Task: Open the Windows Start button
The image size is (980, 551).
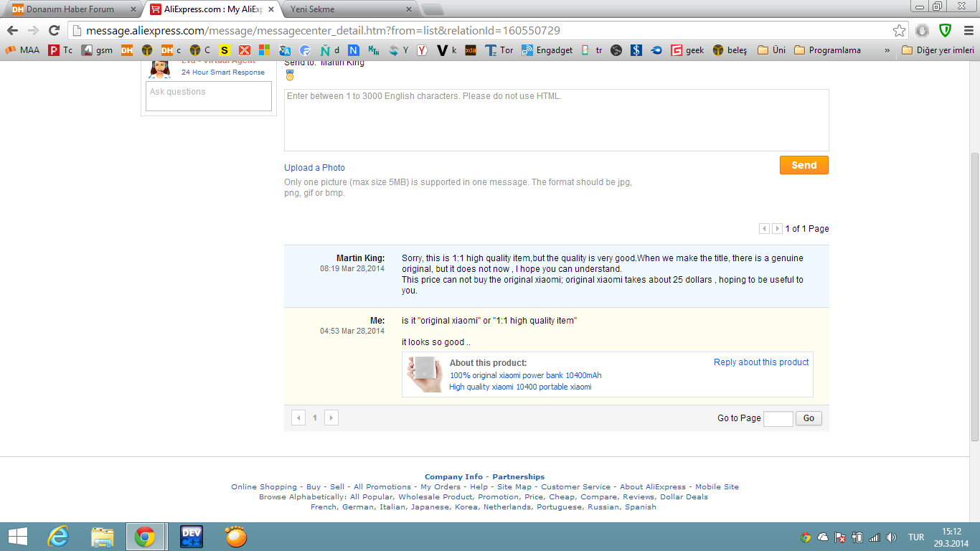Action: pyautogui.click(x=17, y=537)
